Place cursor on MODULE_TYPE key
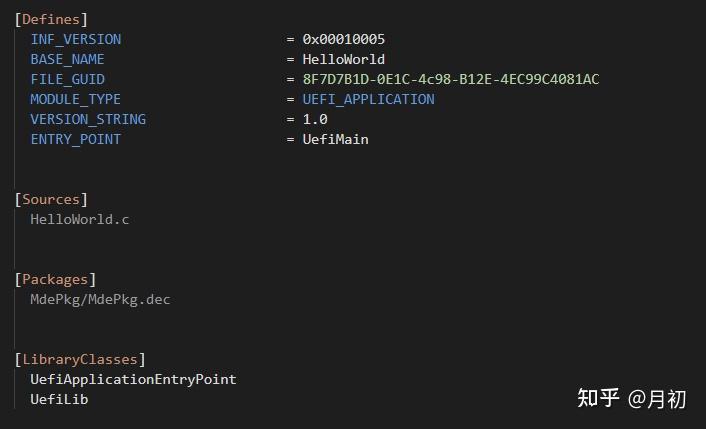The height and width of the screenshot is (429, 706). (x=75, y=99)
